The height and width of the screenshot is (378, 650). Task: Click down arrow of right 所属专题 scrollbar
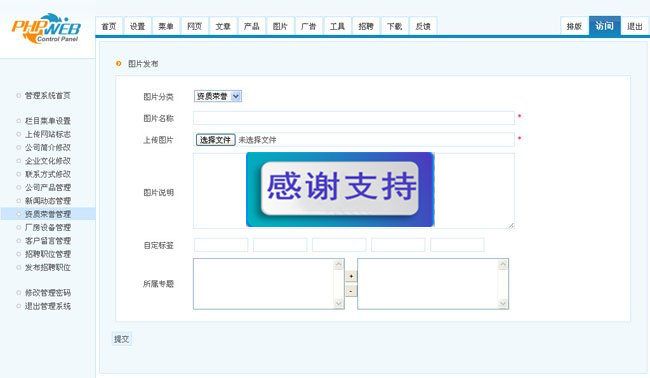(503, 304)
